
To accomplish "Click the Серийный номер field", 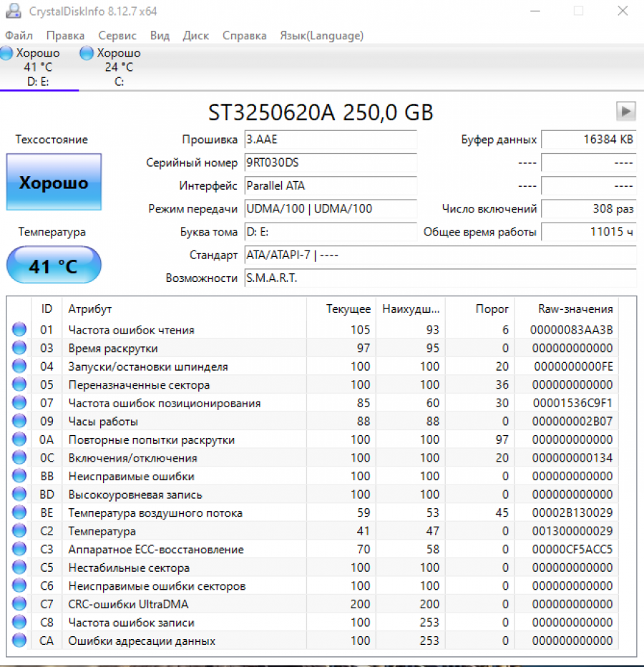I will click(x=330, y=162).
